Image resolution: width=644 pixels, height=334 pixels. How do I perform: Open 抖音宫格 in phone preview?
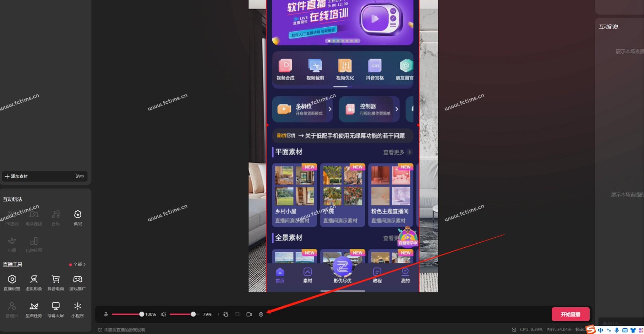(375, 70)
